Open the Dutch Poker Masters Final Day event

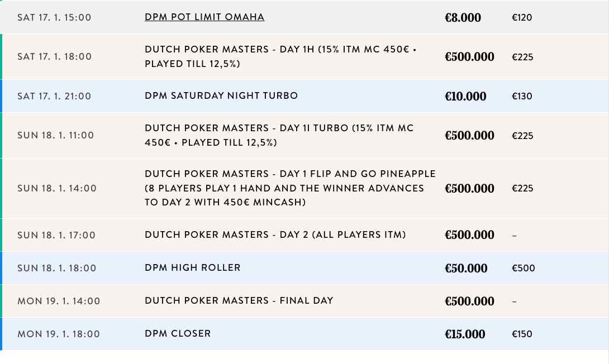pos(239,301)
